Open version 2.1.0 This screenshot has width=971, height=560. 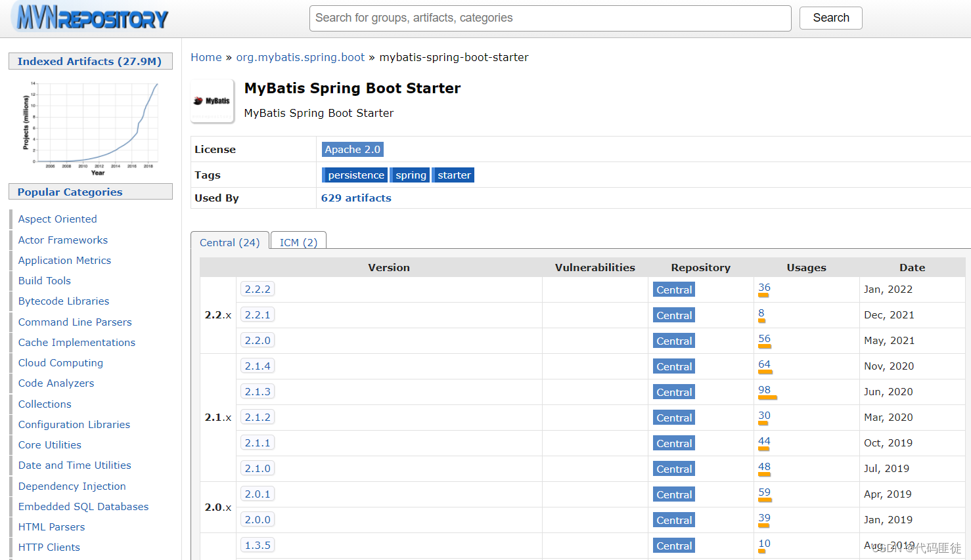tap(258, 468)
